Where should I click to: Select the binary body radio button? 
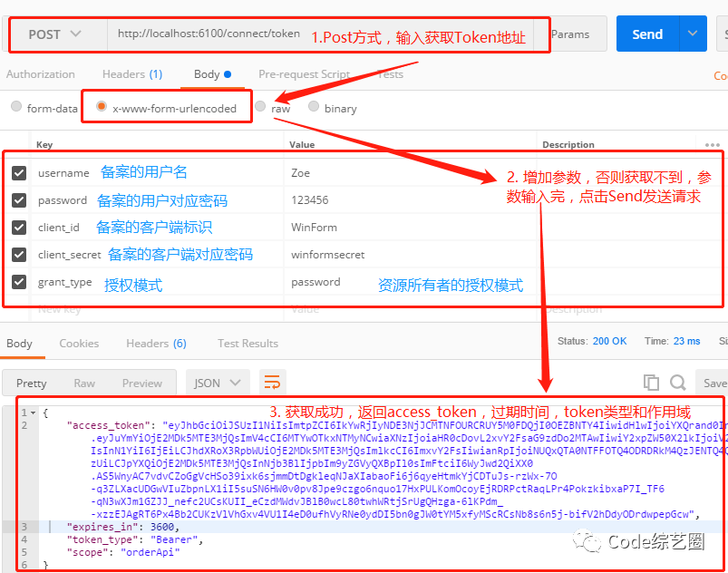(314, 106)
